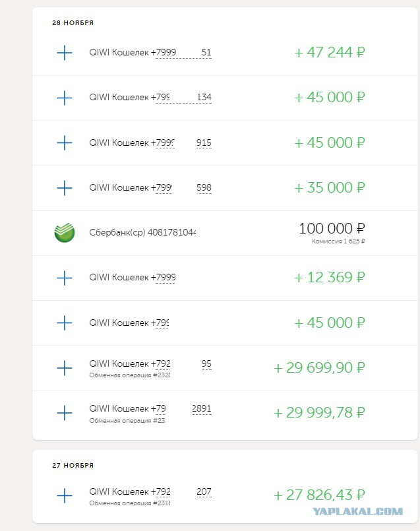Image resolution: width=420 pixels, height=531 pixels.
Task: Click plus icon for +47 244 ₽ transaction
Action: pos(65,53)
